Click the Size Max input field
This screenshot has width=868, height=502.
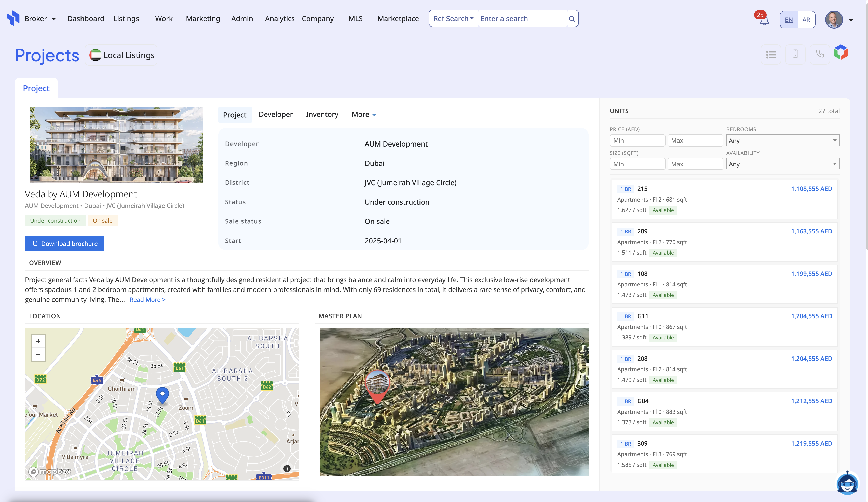click(695, 164)
